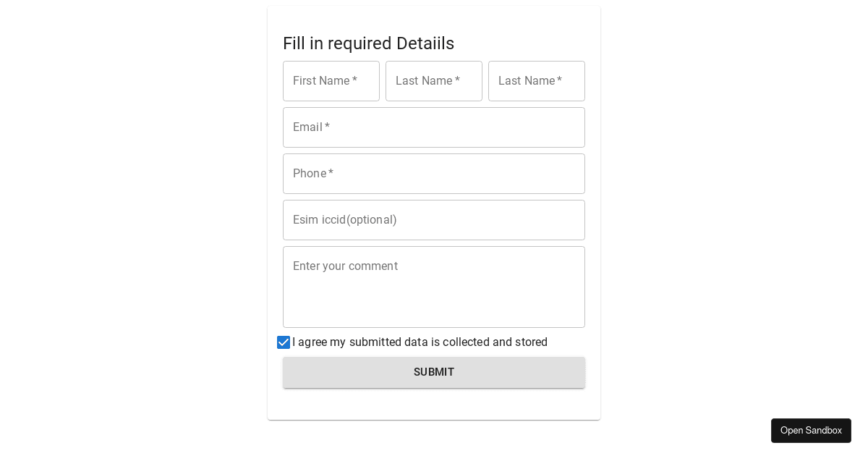Click the empty lower area of the comment box
The width and height of the screenshot is (868, 456).
[x=434, y=308]
